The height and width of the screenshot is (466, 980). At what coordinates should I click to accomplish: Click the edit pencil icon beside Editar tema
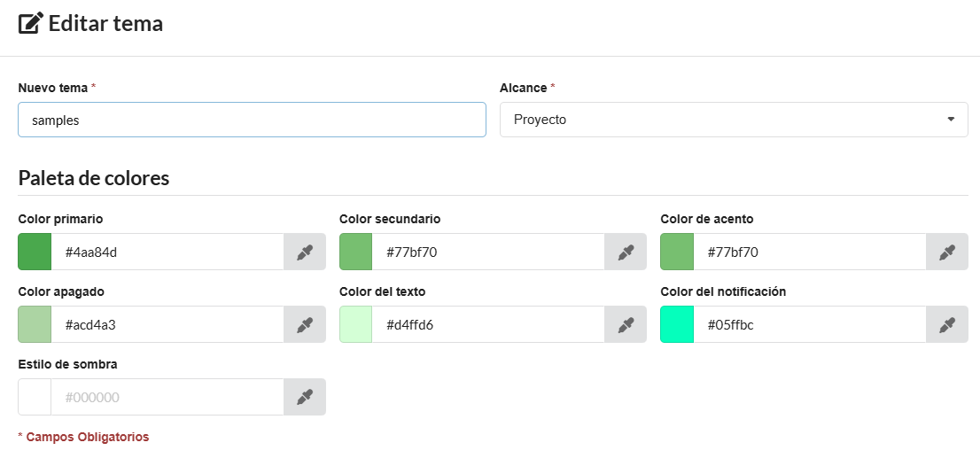point(30,24)
